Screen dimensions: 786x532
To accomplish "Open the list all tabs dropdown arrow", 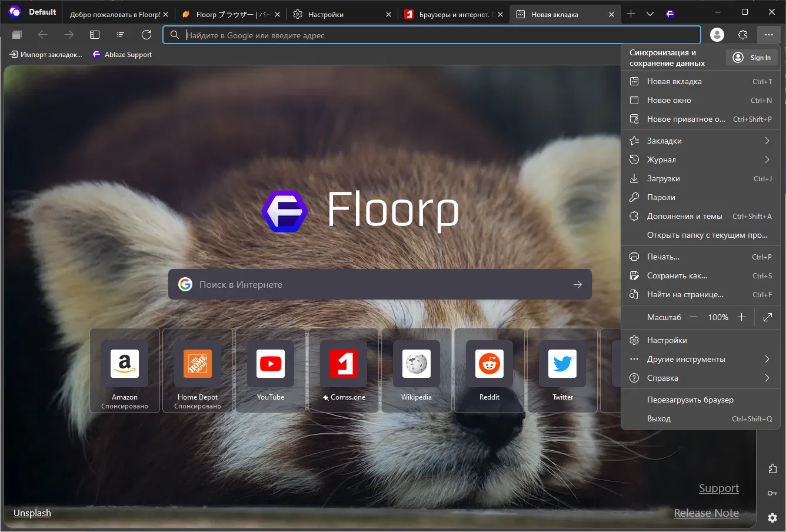I will (650, 14).
